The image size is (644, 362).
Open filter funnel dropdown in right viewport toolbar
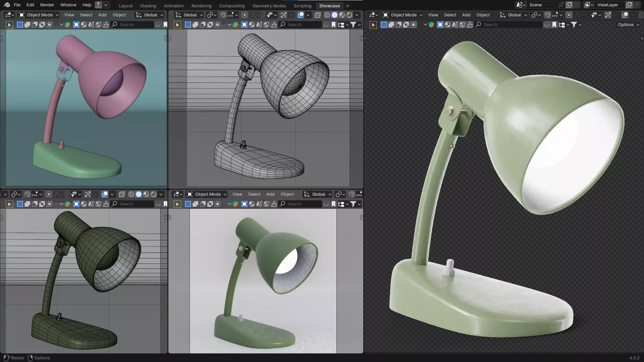[576, 24]
